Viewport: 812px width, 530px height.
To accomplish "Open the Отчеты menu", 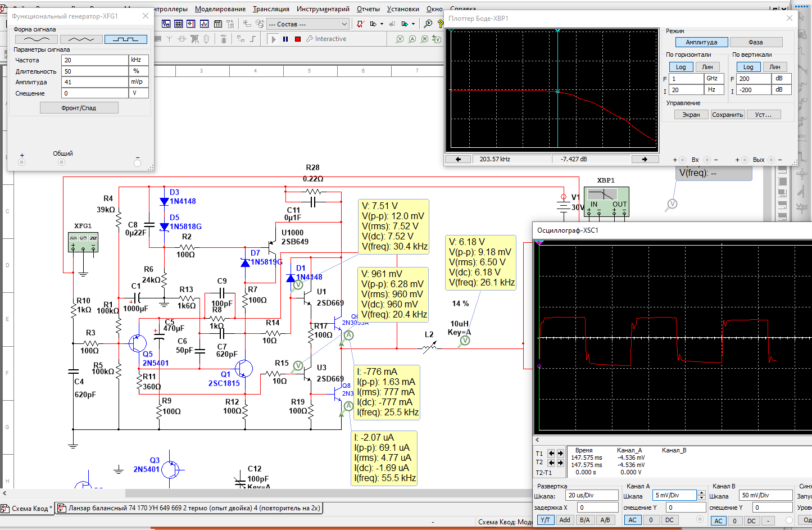I will 368,9.
